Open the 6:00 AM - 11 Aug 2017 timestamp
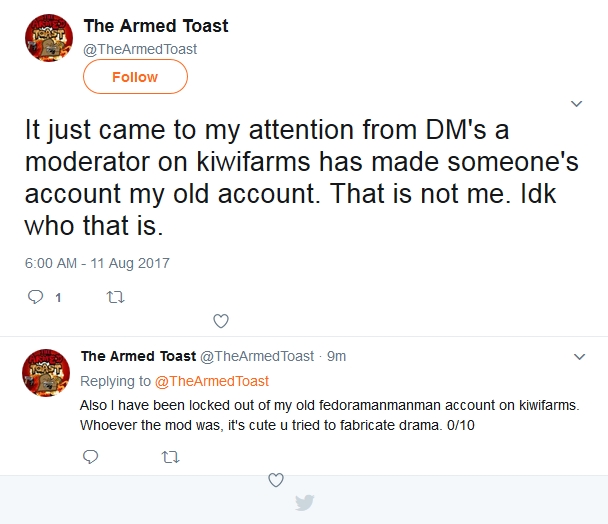Screen dimensions: 608x524 97,263
